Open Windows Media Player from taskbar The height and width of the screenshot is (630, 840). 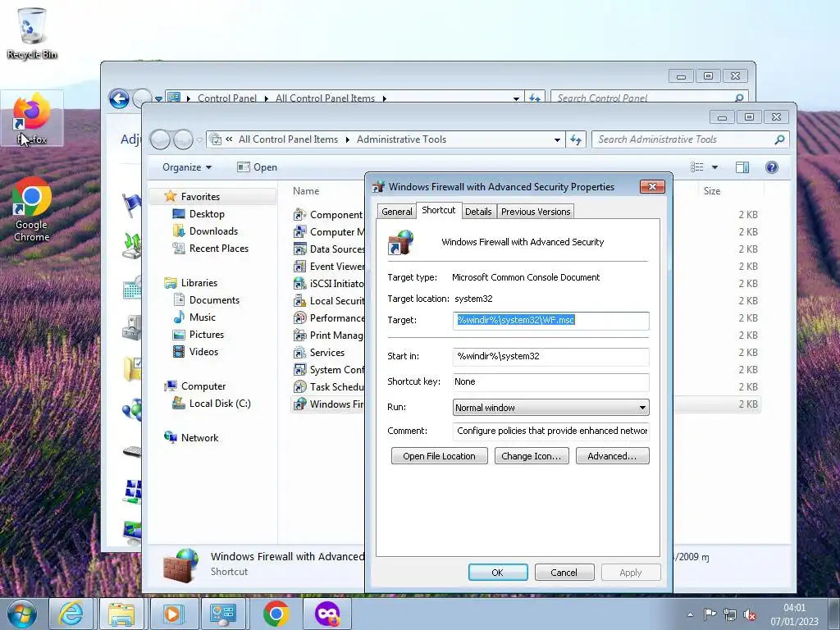tap(172, 614)
